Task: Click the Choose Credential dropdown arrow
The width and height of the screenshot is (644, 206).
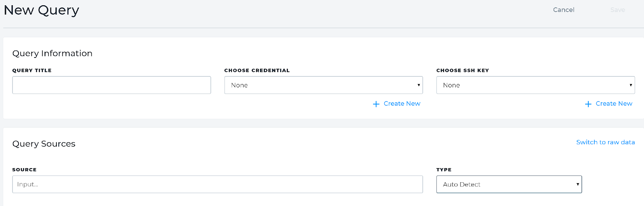Action: pos(419,85)
